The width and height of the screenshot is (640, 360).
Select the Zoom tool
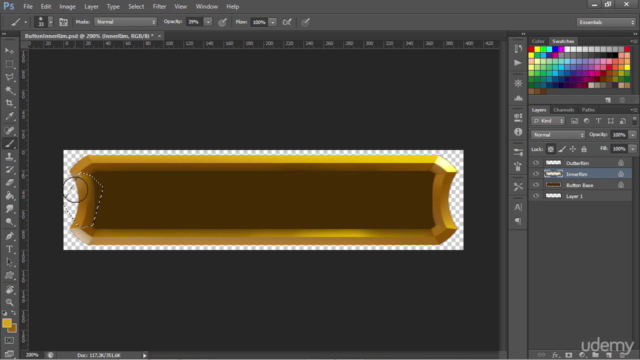(9, 302)
